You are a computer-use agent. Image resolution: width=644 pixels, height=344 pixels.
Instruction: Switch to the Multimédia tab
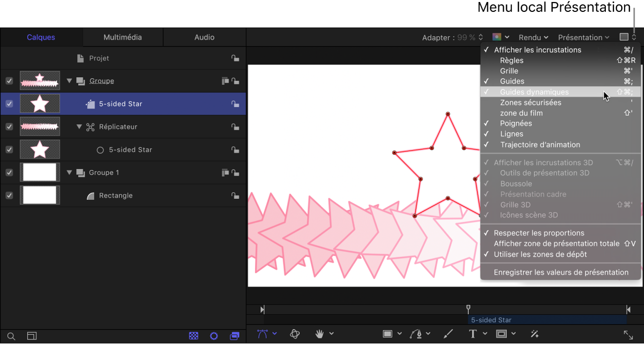pyautogui.click(x=122, y=37)
